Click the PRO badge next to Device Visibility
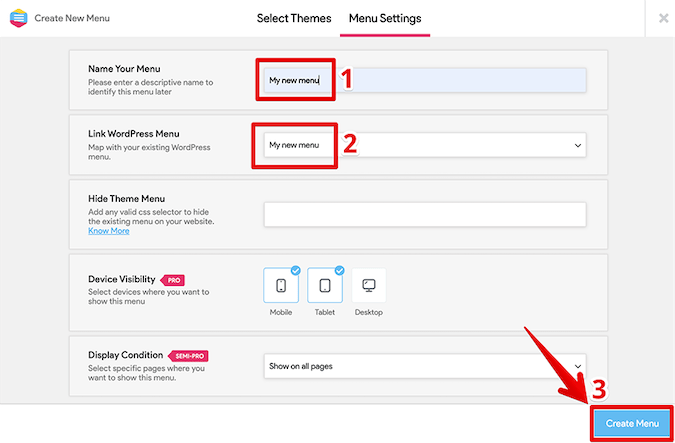 click(x=173, y=280)
